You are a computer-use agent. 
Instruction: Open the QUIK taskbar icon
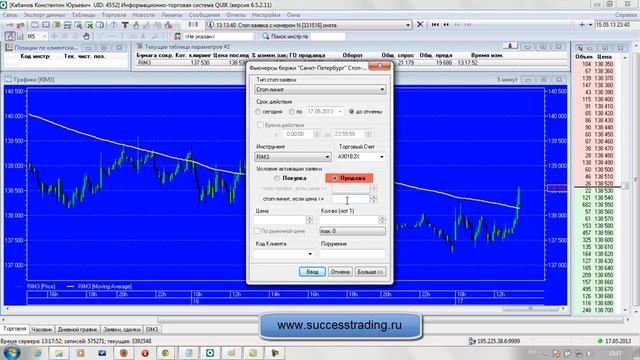(210, 353)
